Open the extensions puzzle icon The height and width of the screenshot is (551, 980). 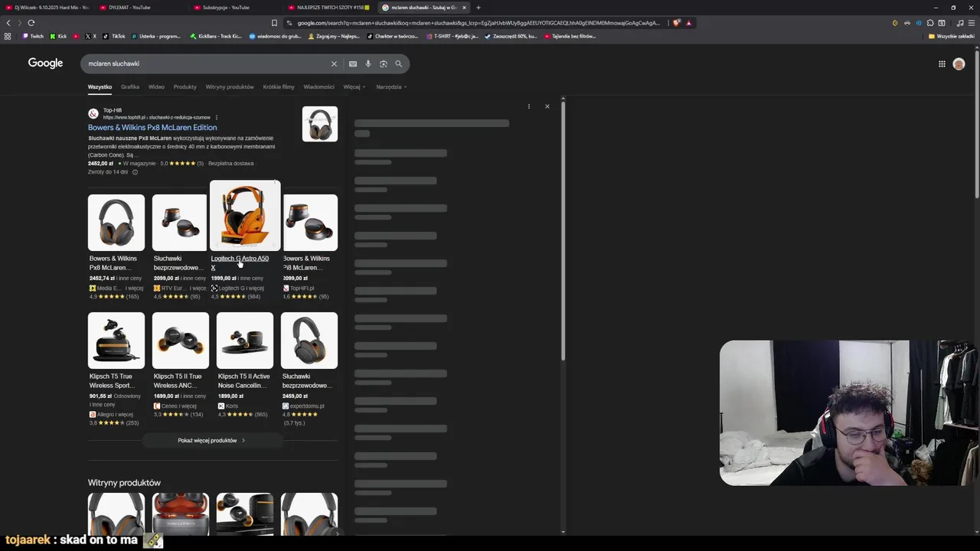coord(930,23)
